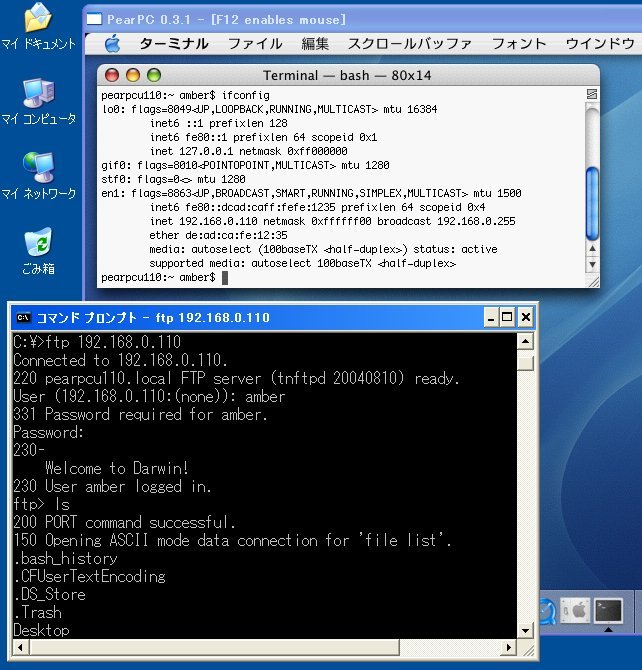
Task: Click the last Terminal prompt with cursor
Action: [165, 277]
